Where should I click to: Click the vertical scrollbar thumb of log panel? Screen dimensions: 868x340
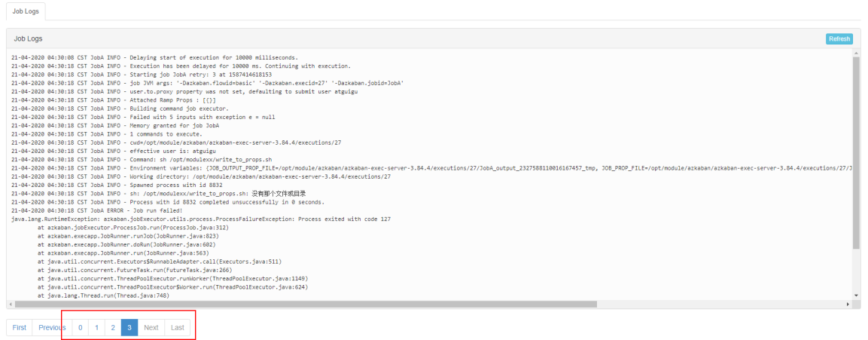(857, 152)
